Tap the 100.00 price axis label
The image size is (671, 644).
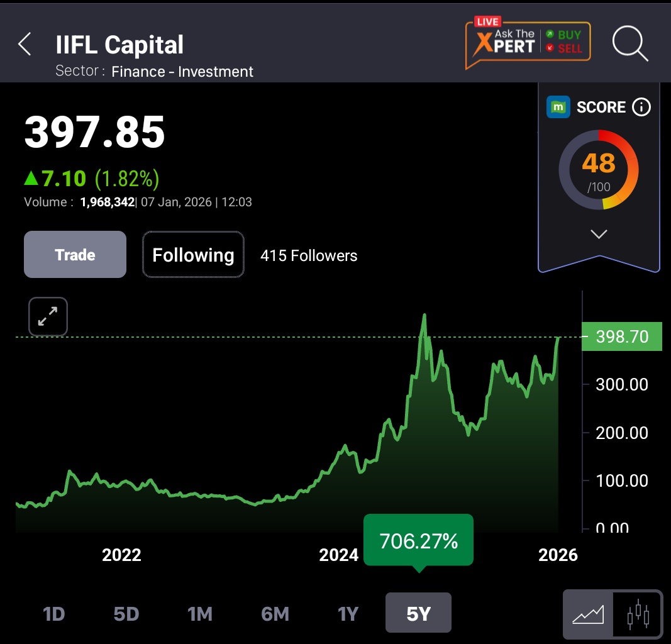click(622, 481)
